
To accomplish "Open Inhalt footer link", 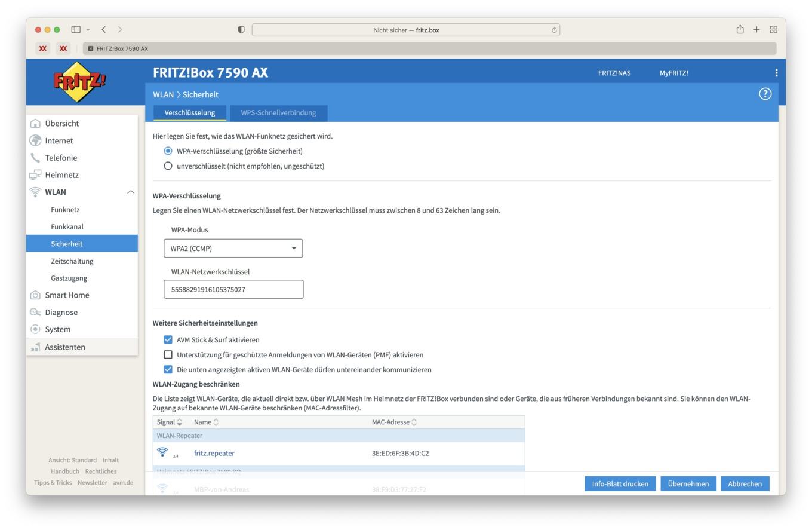I will (x=110, y=460).
